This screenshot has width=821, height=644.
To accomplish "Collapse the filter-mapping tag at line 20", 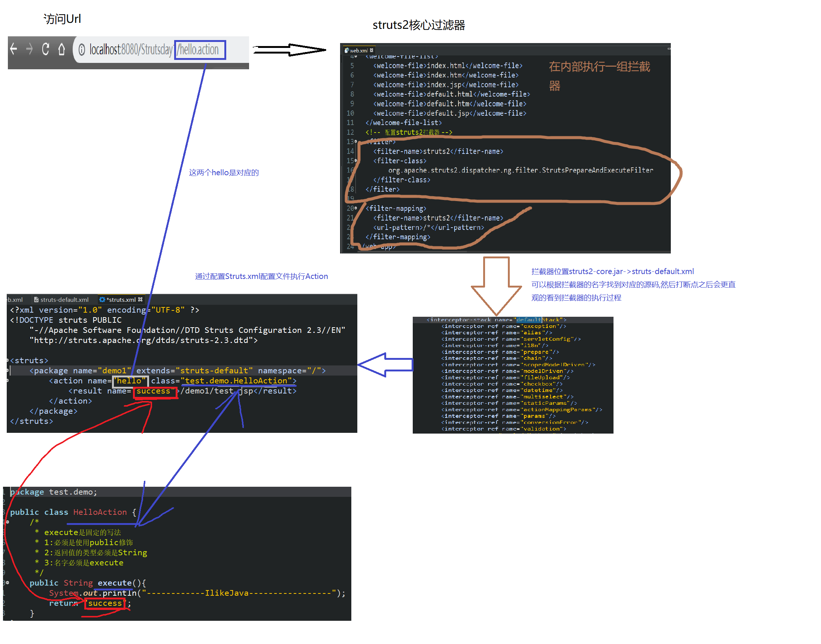I will point(355,208).
